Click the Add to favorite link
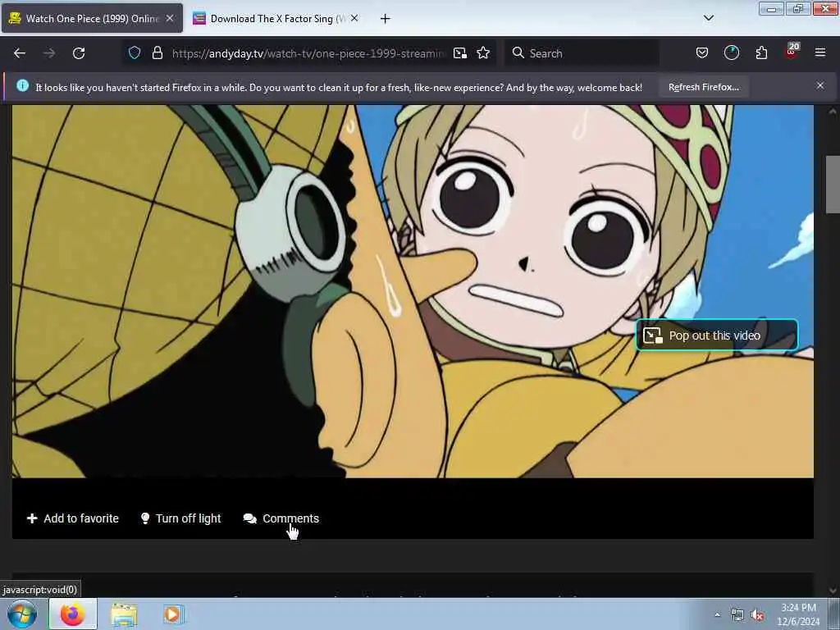 coord(73,518)
